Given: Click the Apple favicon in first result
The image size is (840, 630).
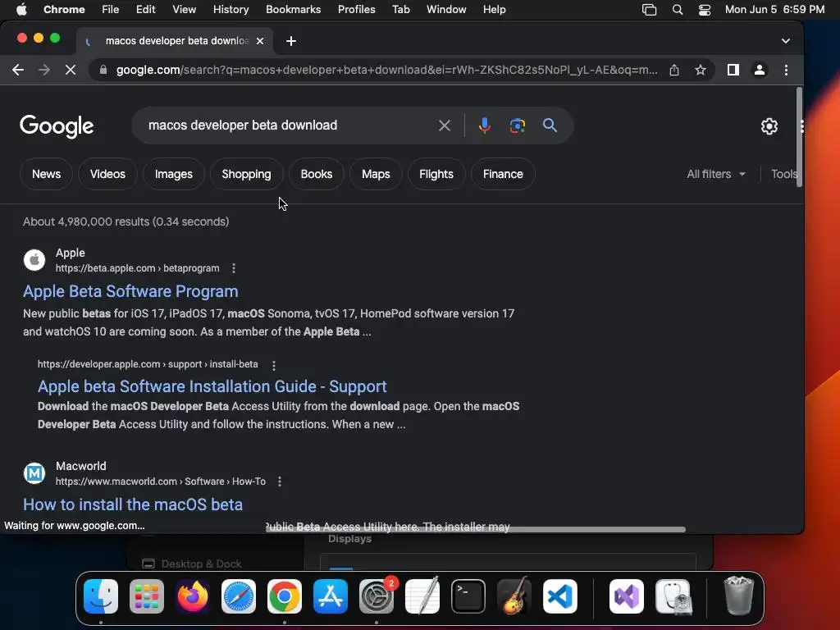Looking at the screenshot, I should click(x=34, y=260).
